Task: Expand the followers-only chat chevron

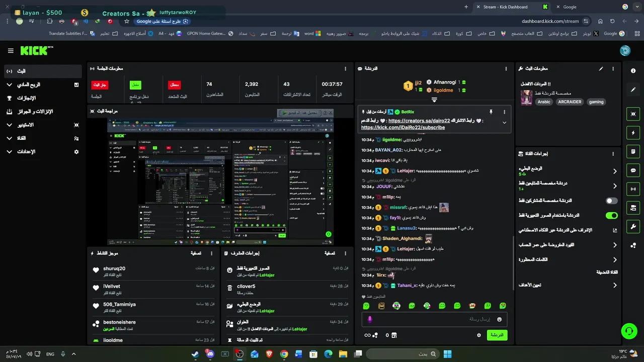Action: pos(615,186)
